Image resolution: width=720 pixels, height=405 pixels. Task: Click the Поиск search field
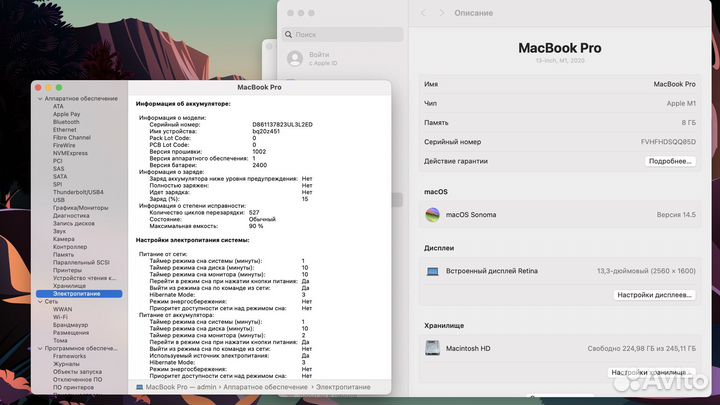(x=343, y=34)
